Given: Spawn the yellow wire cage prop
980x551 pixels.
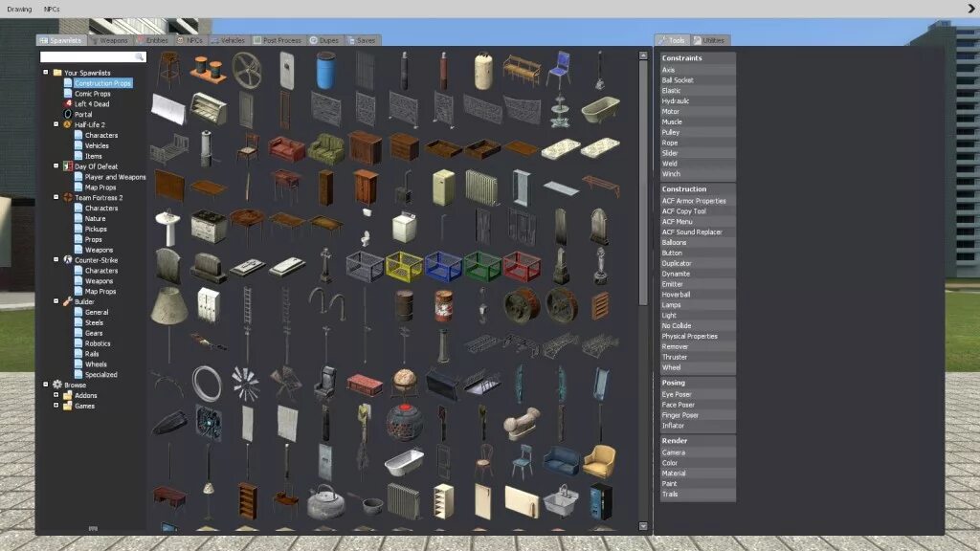Looking at the screenshot, I should click(405, 267).
